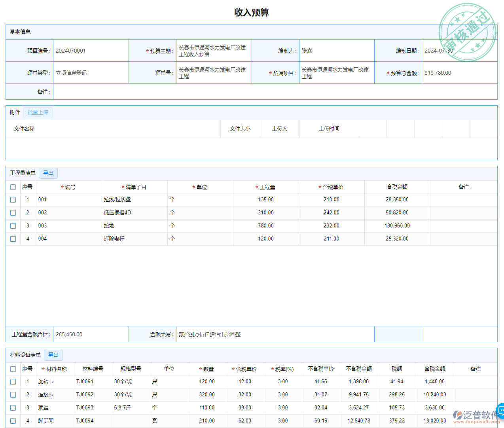Click 批量上传 button in attachments section
The height and width of the screenshot is (428, 504).
38,113
